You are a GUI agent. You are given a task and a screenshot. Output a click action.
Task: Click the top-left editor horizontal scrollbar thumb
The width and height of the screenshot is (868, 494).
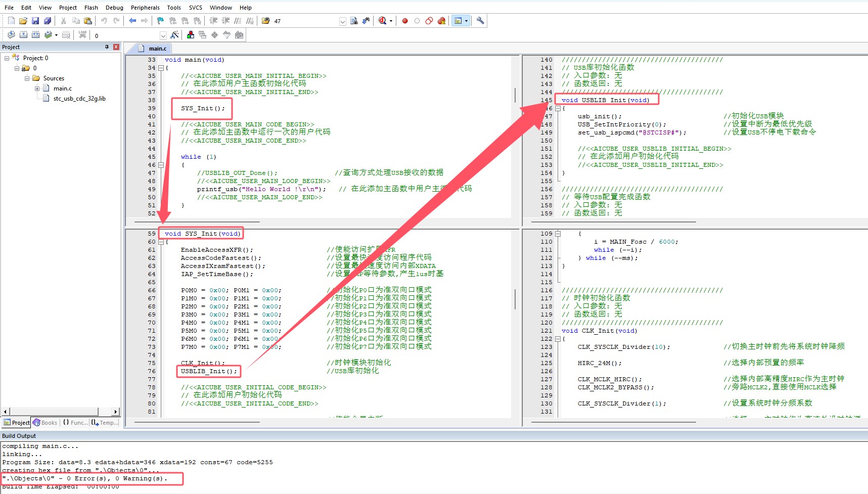[197, 221]
